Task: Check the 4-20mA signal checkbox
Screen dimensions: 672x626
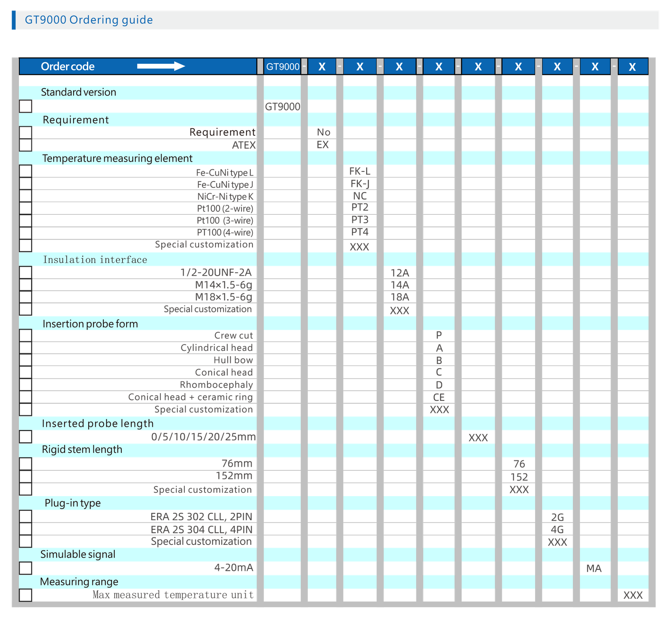Action: tap(26, 568)
